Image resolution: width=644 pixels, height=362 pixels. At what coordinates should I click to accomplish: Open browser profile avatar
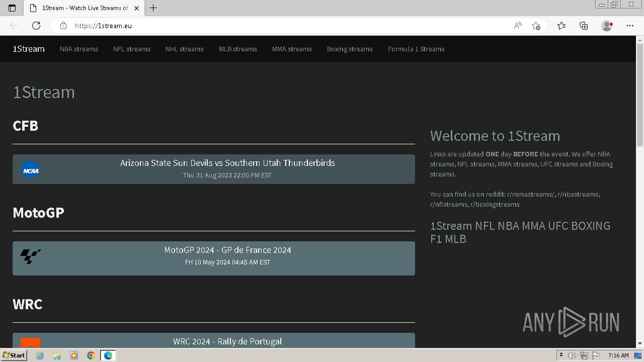coord(607,26)
